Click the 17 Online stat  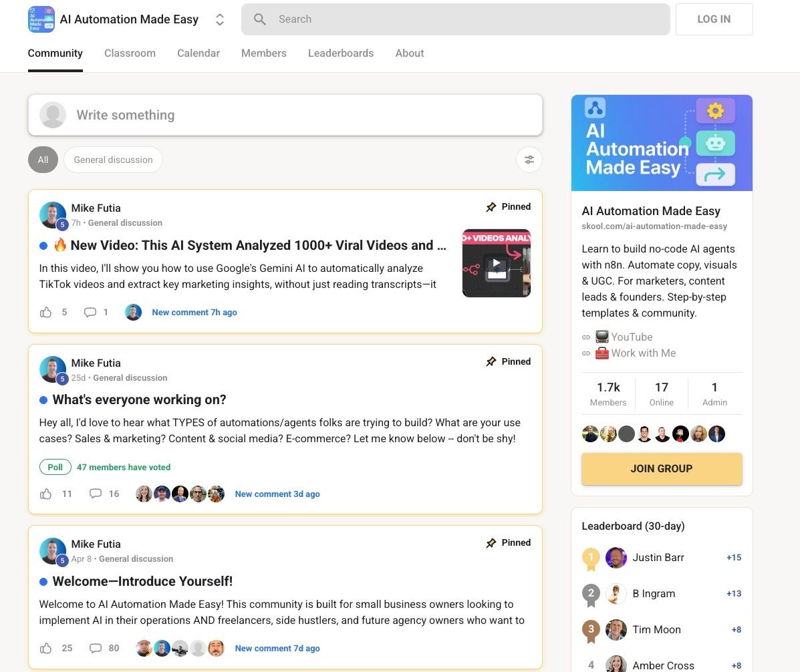662,393
